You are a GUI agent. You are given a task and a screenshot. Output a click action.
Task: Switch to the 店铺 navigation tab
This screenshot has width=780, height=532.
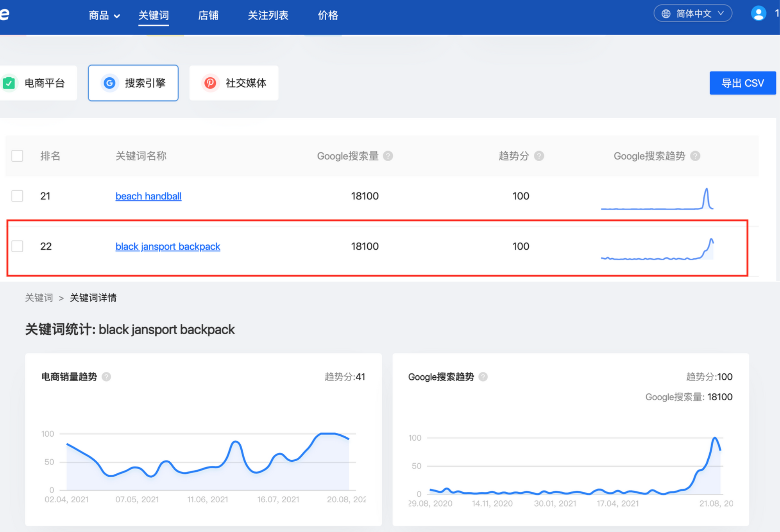pos(208,16)
